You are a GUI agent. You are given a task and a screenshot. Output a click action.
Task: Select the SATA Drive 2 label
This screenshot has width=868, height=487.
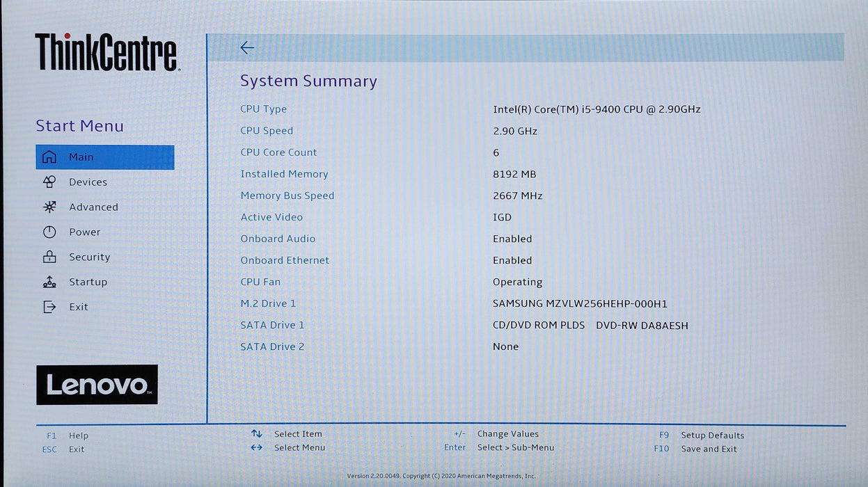[x=272, y=346]
